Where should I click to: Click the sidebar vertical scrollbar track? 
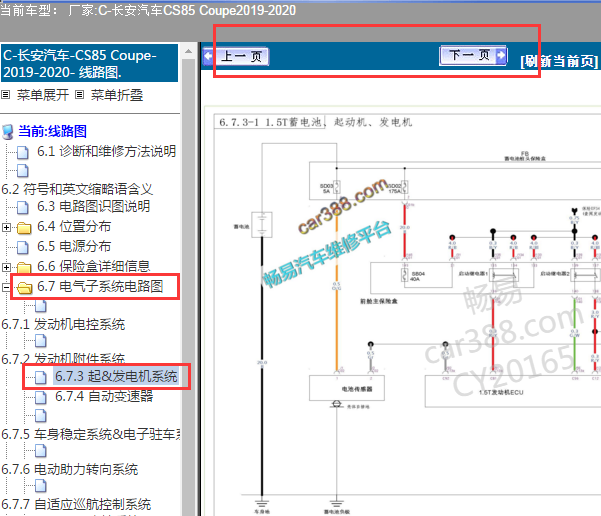click(x=189, y=287)
